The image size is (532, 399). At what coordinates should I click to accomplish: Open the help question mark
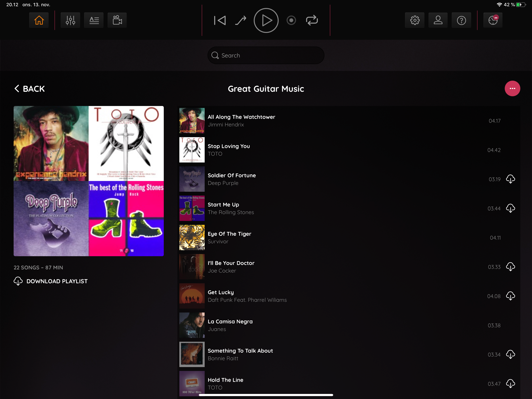click(x=461, y=20)
